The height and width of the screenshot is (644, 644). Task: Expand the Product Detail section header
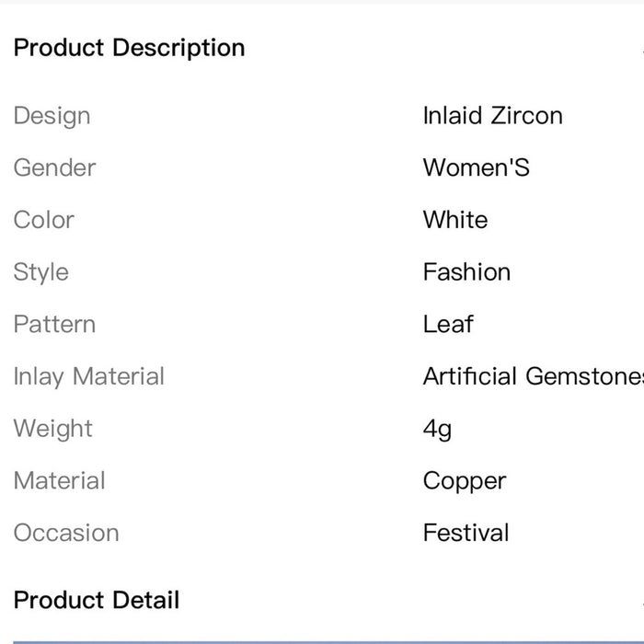coord(97,600)
